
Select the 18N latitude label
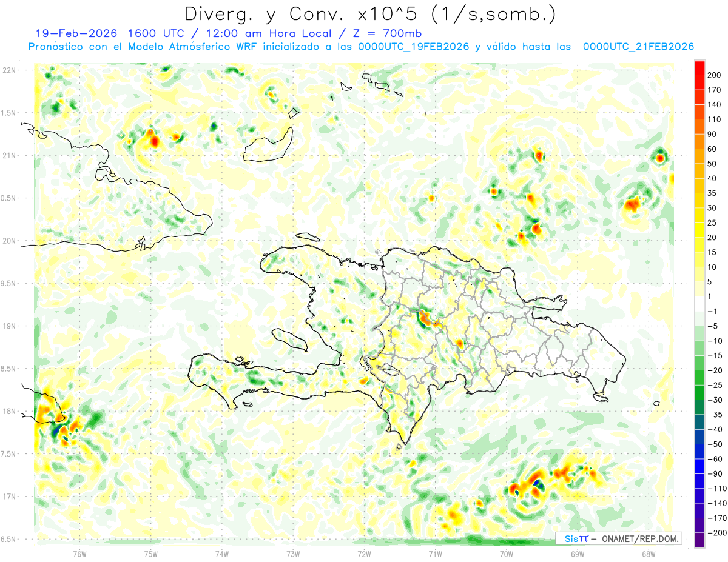[x=8, y=411]
